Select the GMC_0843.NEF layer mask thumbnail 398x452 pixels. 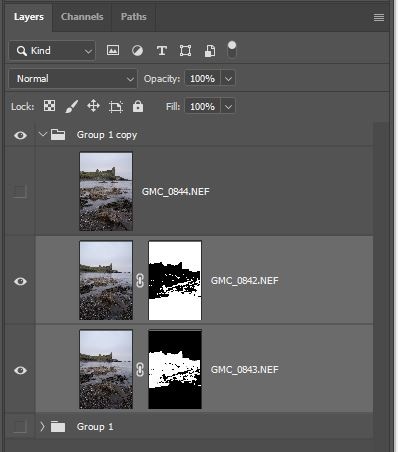175,370
